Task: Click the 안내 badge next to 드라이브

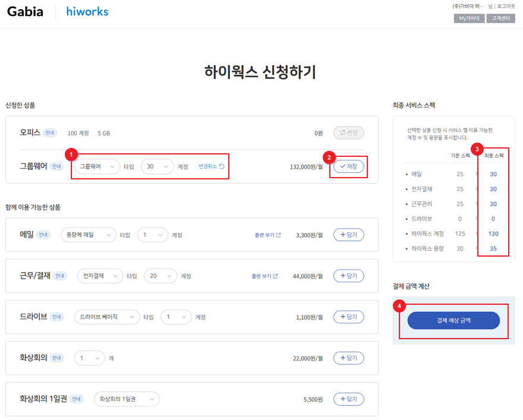Action: click(56, 317)
